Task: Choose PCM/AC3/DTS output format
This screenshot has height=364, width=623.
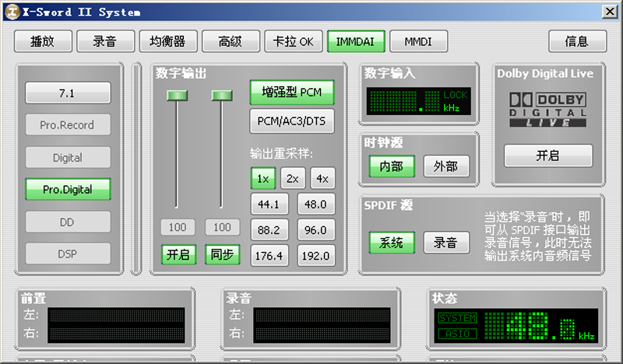Action: [291, 121]
